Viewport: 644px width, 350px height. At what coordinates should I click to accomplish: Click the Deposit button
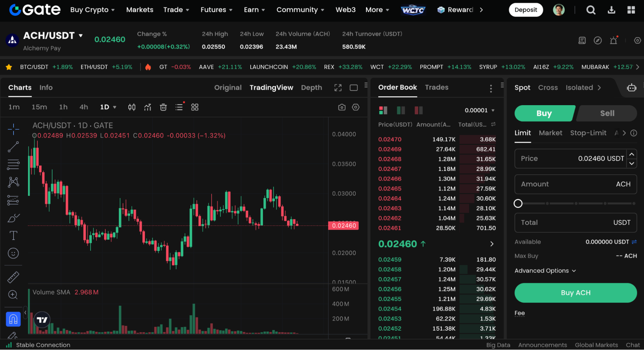click(526, 10)
